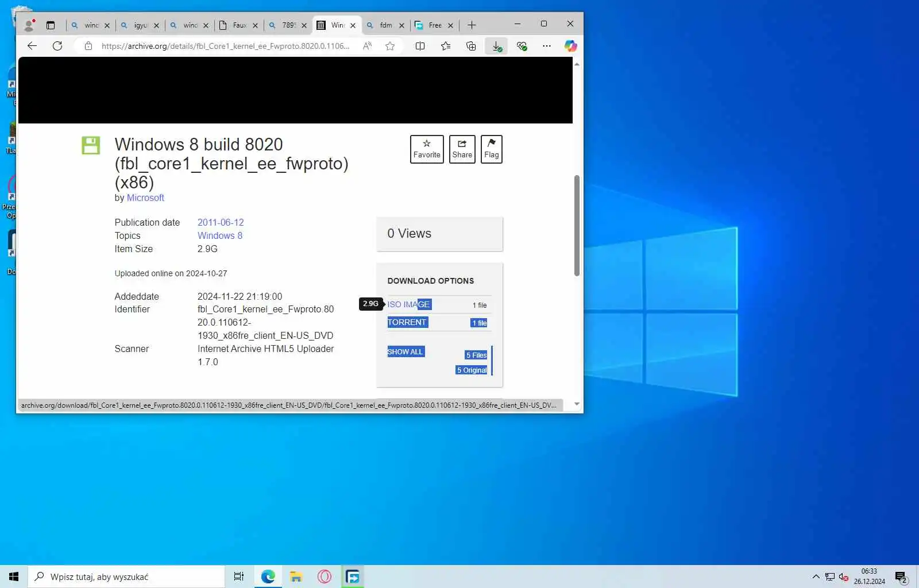This screenshot has width=919, height=588.
Task: Open the Windows 8 topic link
Action: (220, 235)
